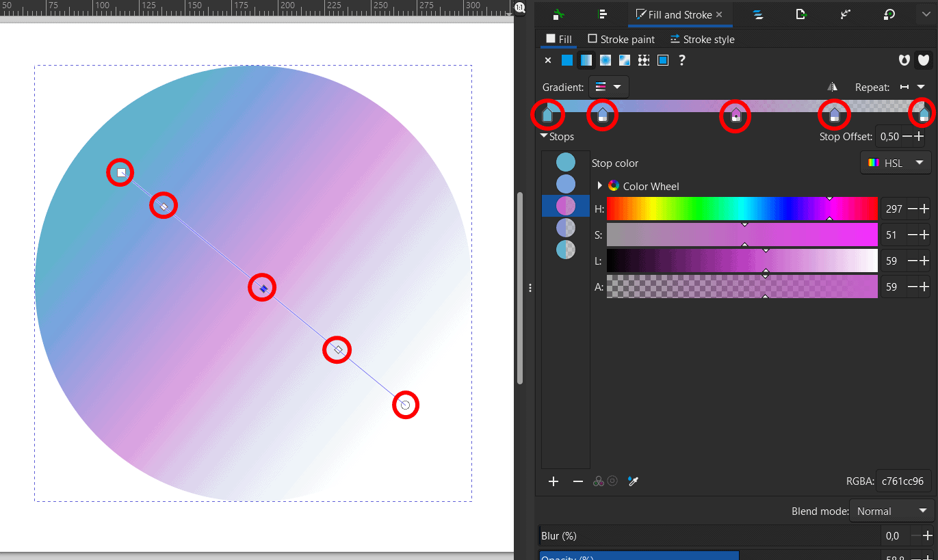Viewport: 938px width, 560px height.
Task: Delete the selected gradient stop with minus
Action: 578,481
